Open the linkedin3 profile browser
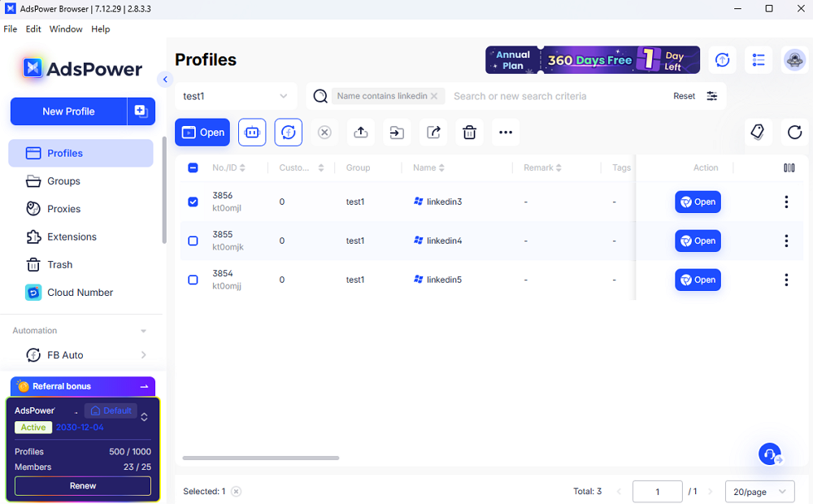This screenshot has height=504, width=813. 698,202
